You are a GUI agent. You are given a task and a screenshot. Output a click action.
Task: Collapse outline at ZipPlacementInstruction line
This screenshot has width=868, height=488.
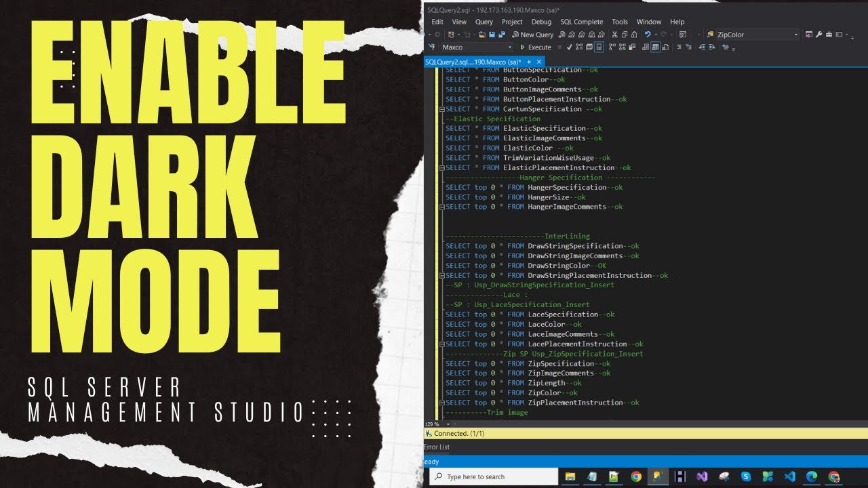click(x=442, y=403)
